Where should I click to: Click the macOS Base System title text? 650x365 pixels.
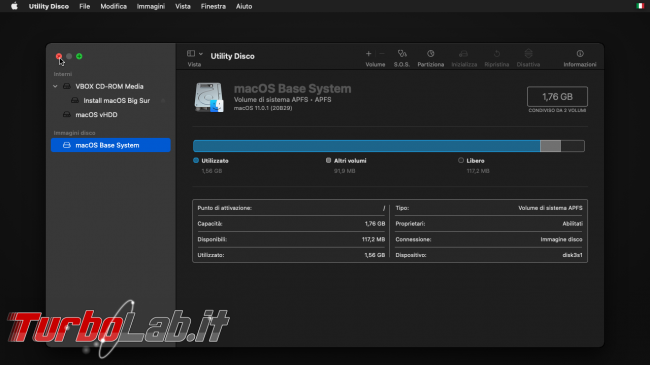292,88
